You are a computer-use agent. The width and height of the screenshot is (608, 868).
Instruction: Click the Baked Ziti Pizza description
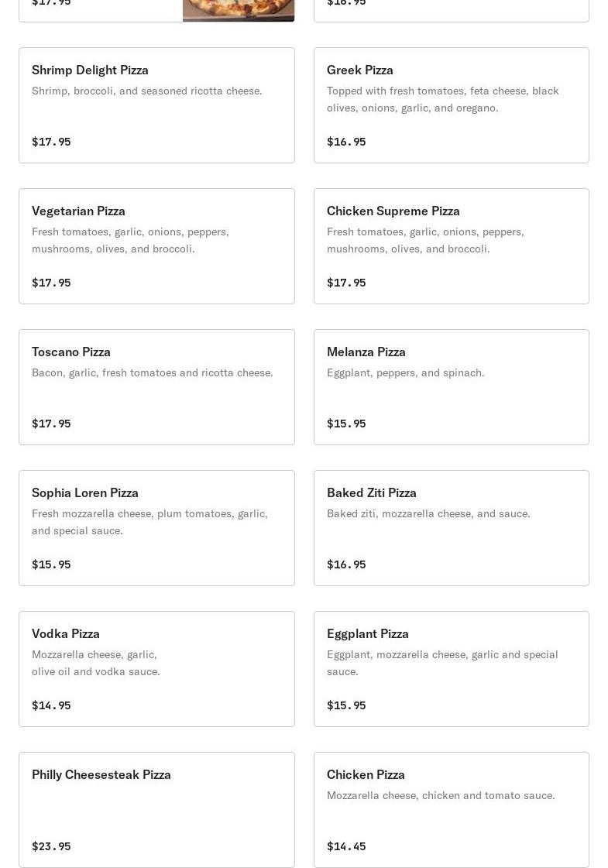[428, 513]
